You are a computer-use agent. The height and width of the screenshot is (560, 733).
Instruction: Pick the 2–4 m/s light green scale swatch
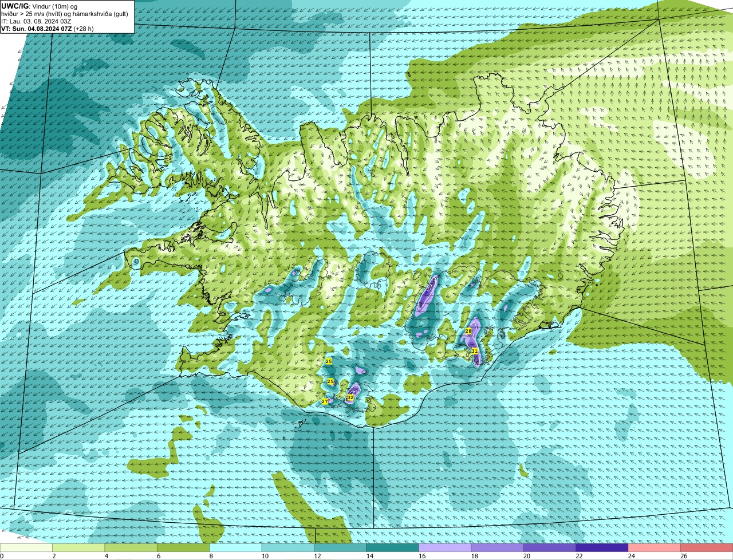pos(78,547)
